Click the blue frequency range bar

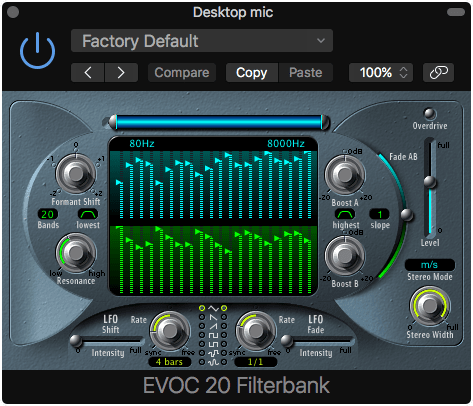[x=219, y=122]
